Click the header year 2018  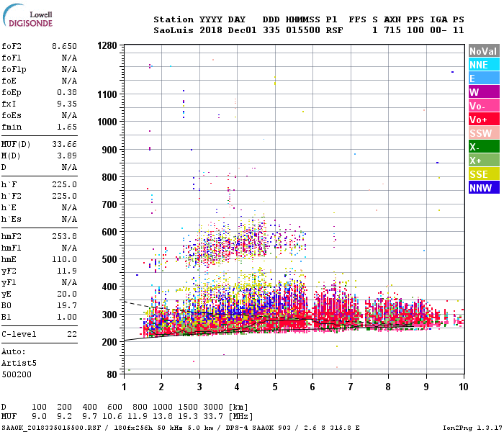tap(211, 30)
